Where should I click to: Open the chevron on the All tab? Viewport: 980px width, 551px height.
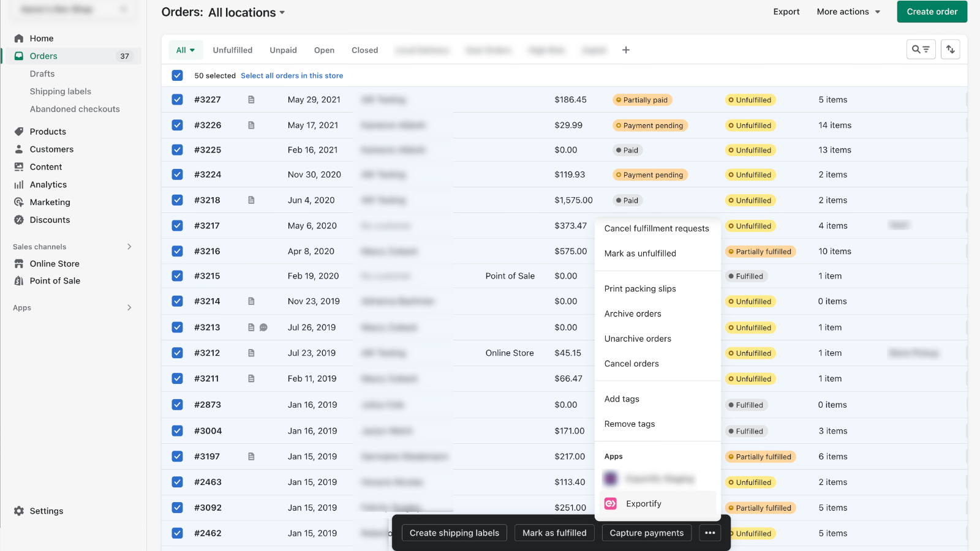tap(192, 50)
